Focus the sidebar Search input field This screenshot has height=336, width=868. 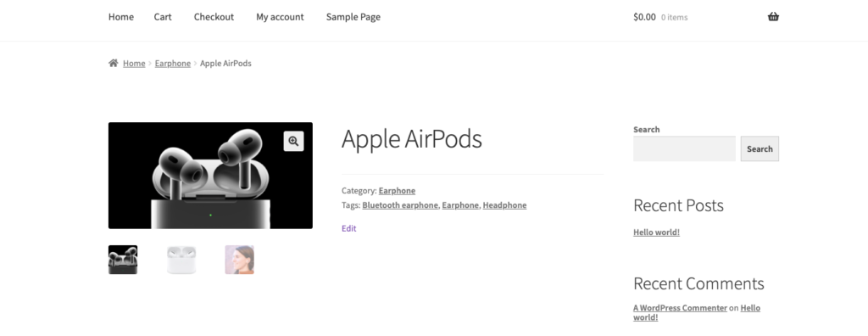(x=684, y=148)
